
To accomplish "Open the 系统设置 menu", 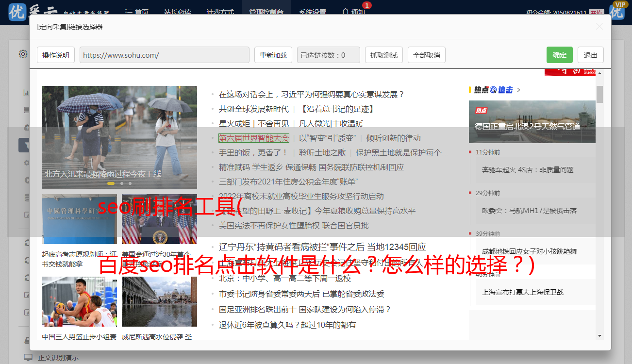I will (312, 12).
